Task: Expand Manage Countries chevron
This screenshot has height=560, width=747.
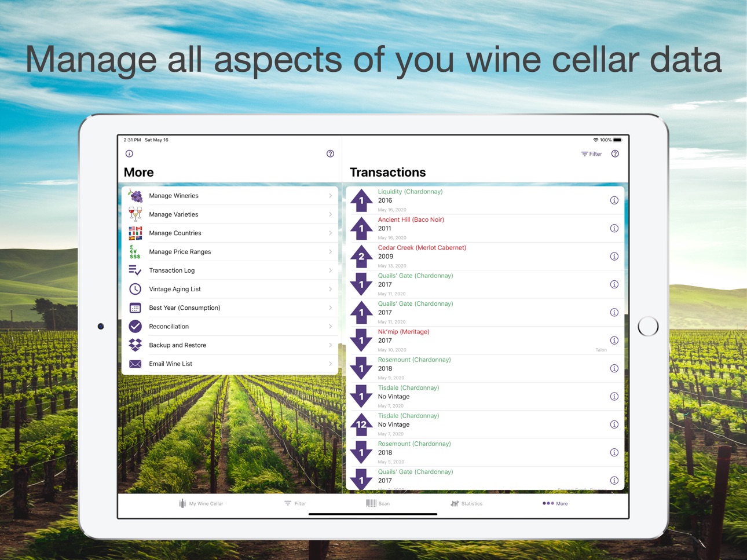Action: [x=331, y=233]
